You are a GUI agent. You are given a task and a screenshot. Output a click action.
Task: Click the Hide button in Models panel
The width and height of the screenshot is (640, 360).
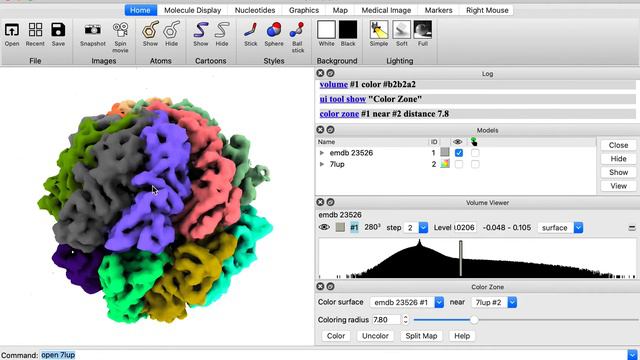click(618, 159)
